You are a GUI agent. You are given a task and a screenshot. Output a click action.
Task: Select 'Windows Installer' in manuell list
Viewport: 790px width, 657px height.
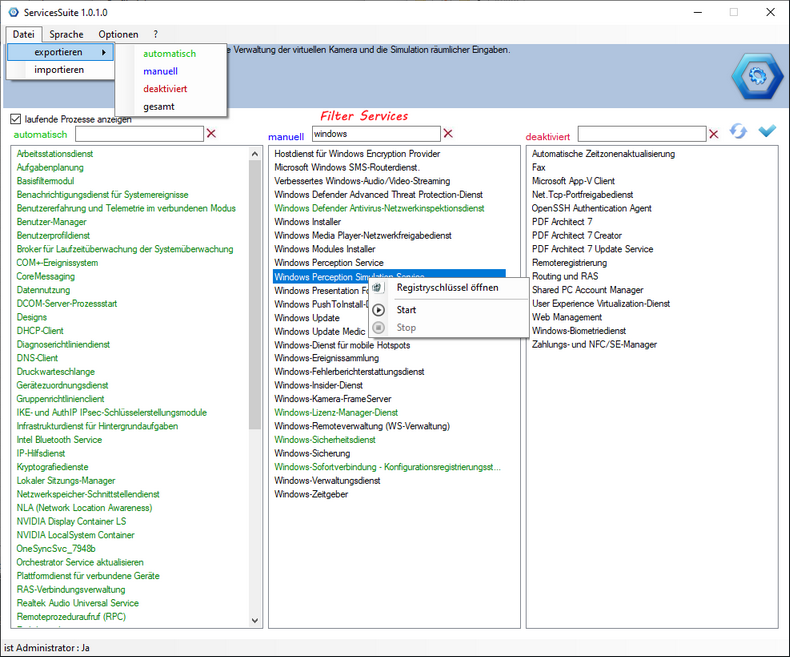click(x=307, y=222)
